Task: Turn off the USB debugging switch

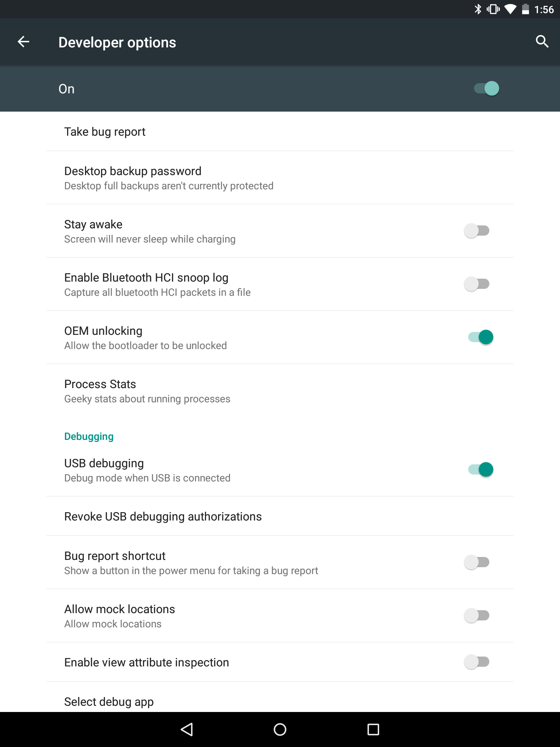Action: [481, 469]
